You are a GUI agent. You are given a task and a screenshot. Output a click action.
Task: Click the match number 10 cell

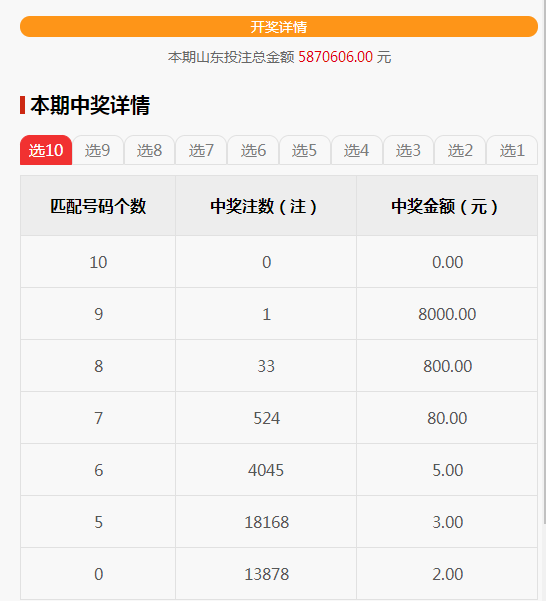[98, 262]
